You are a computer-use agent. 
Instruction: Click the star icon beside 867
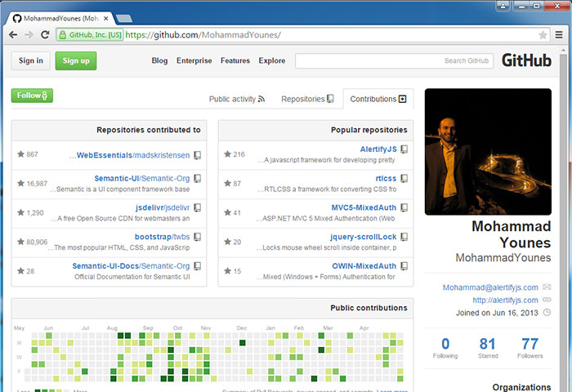(x=20, y=154)
